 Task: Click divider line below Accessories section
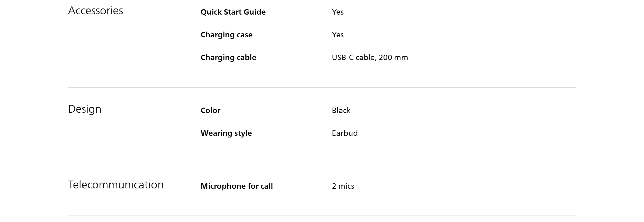[x=322, y=88]
